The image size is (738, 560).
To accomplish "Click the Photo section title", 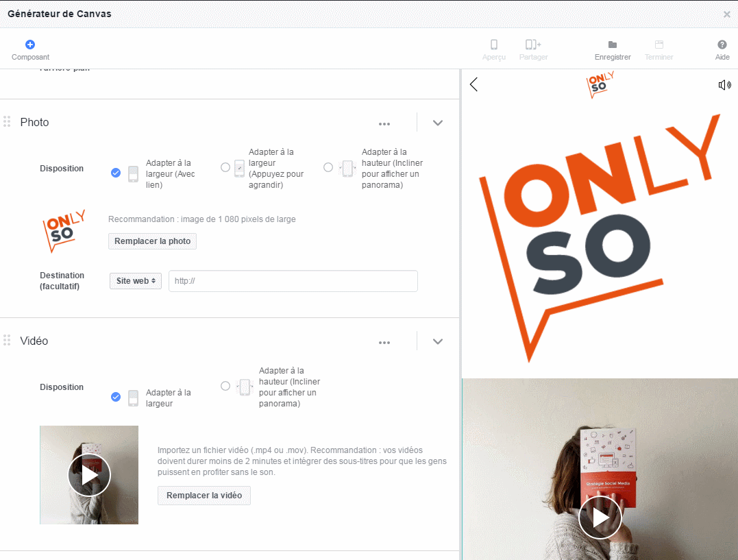I will (x=34, y=122).
